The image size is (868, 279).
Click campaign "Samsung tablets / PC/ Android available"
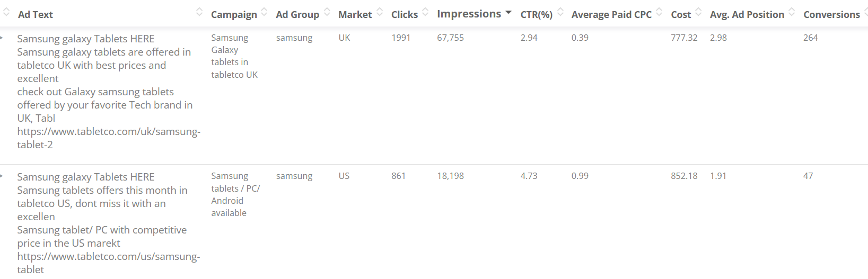pyautogui.click(x=235, y=194)
